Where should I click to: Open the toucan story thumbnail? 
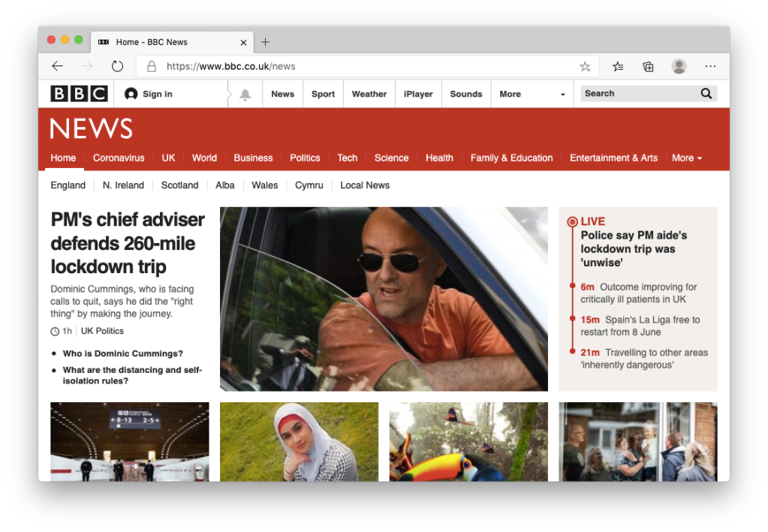(x=468, y=442)
